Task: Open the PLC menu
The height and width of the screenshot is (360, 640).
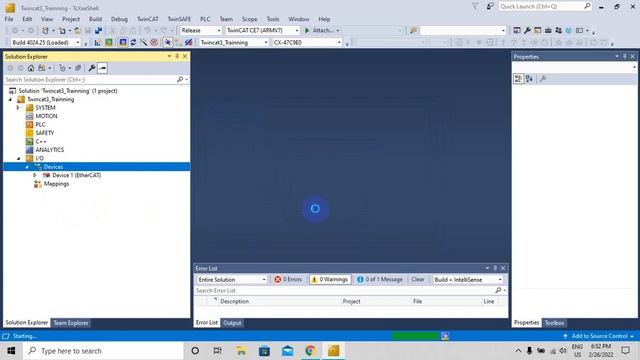Action: click(x=205, y=19)
